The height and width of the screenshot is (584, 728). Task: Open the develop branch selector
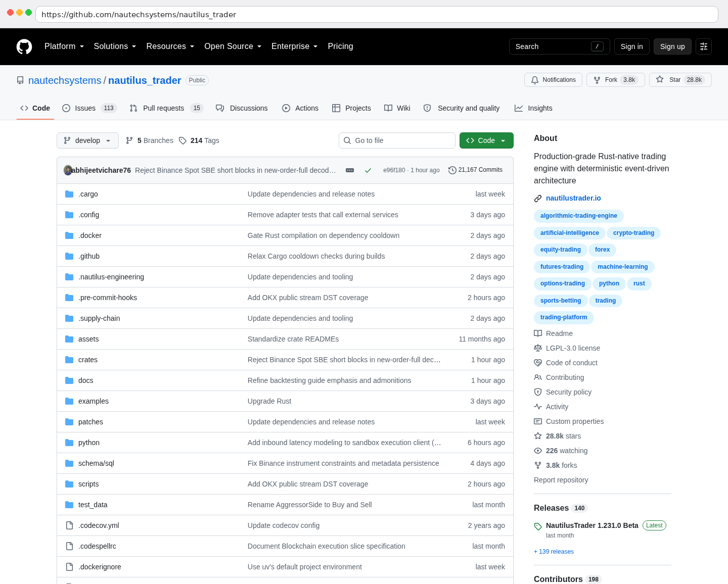pyautogui.click(x=87, y=140)
